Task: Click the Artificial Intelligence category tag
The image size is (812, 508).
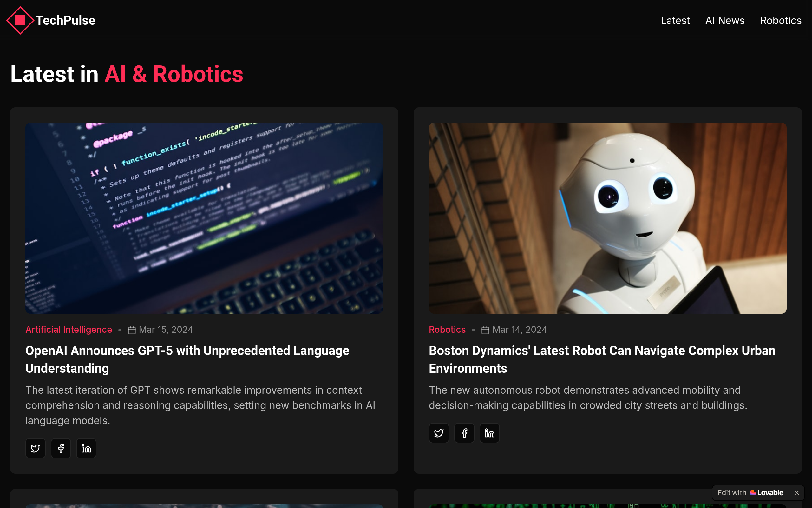Action: pyautogui.click(x=69, y=330)
